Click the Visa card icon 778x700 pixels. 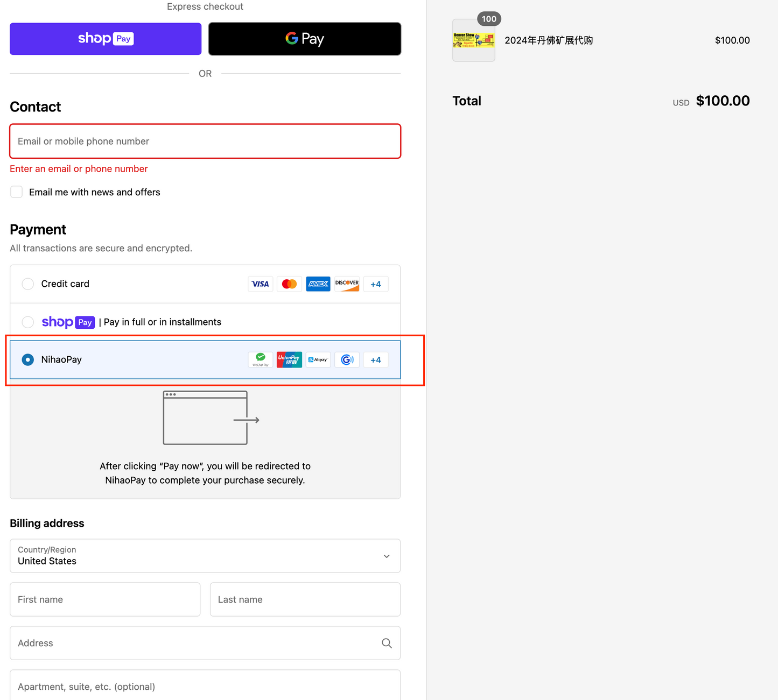(x=261, y=284)
